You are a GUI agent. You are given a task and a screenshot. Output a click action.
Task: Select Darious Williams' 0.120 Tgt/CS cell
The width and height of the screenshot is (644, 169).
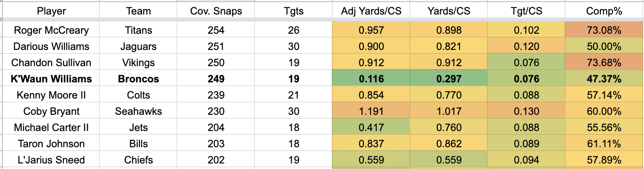coord(526,47)
